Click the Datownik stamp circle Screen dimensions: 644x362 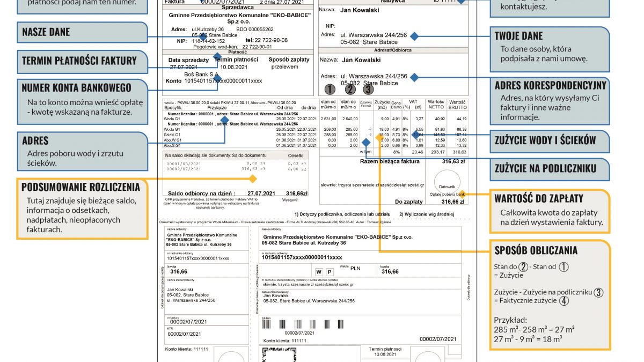tap(447, 181)
